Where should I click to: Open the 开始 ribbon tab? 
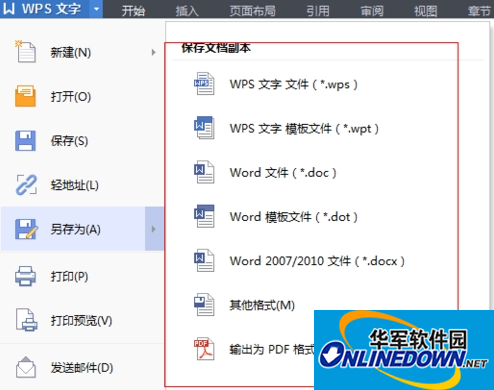click(x=133, y=11)
